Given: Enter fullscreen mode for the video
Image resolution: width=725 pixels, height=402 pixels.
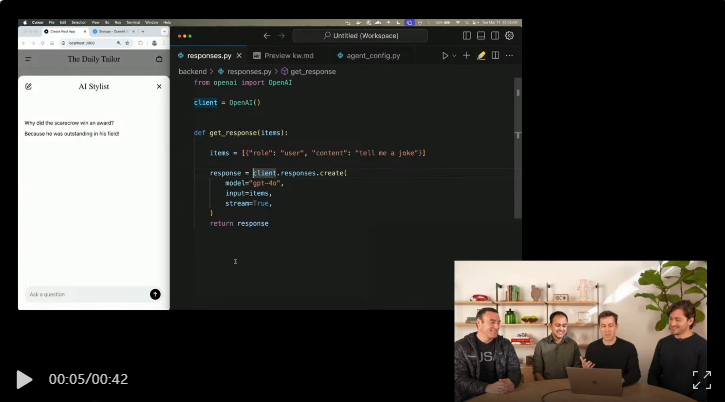Looking at the screenshot, I should (x=702, y=379).
